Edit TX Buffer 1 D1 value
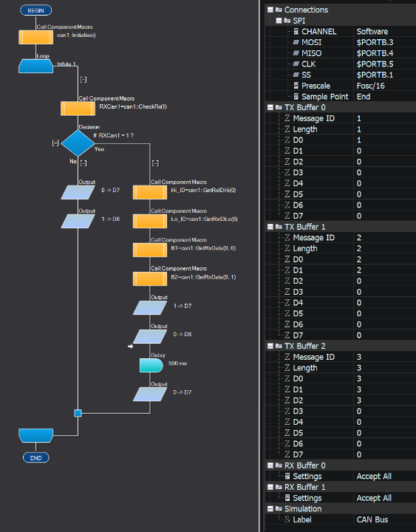The width and height of the screenshot is (416, 532). tap(385, 270)
